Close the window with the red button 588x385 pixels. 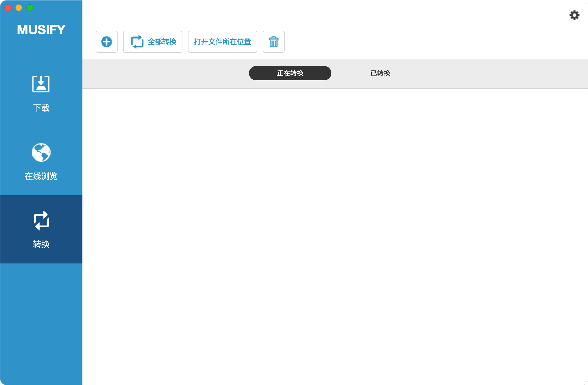pos(8,8)
